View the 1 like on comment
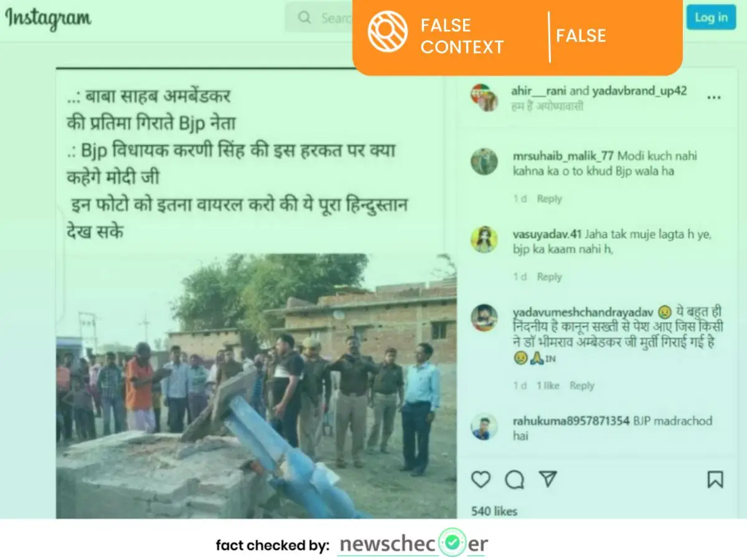The height and width of the screenshot is (560, 747). 548,386
